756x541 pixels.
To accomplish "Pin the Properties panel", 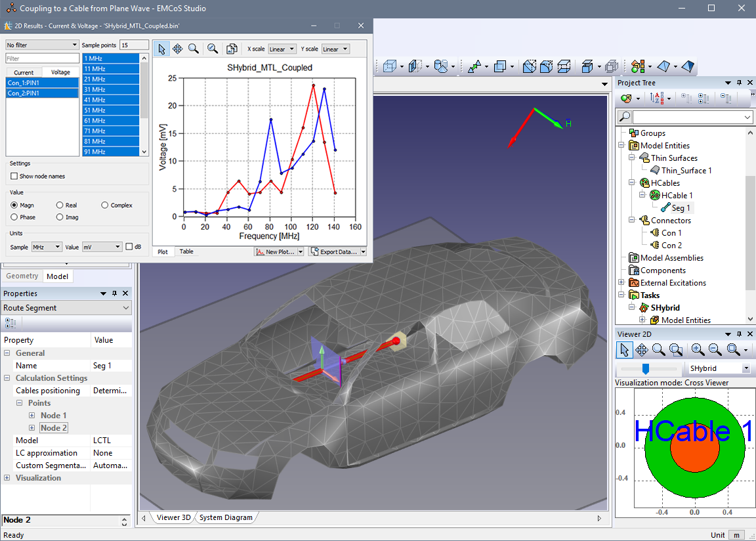I will (114, 293).
